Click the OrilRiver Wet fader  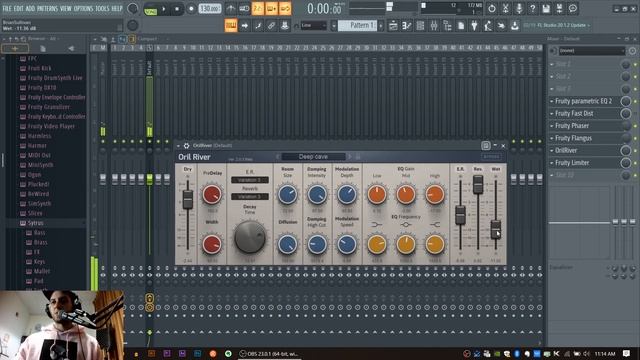[x=496, y=229]
